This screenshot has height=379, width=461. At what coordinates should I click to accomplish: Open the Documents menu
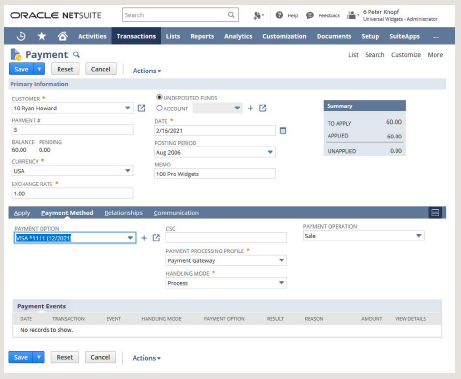[334, 36]
